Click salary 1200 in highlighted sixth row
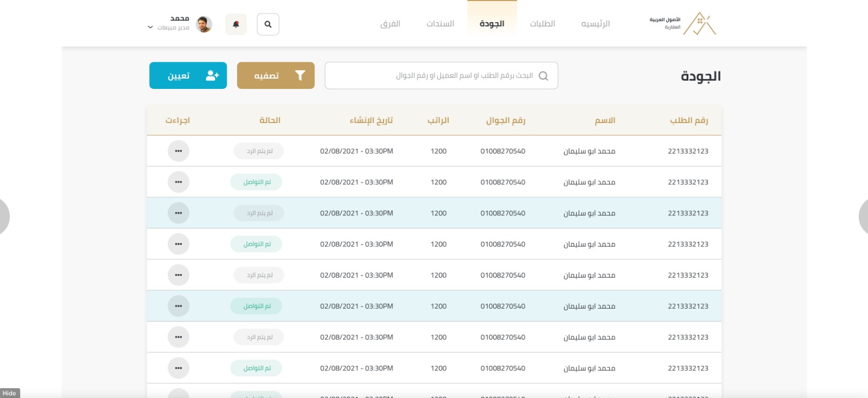Viewport: 868px width, 398px height. tap(438, 306)
